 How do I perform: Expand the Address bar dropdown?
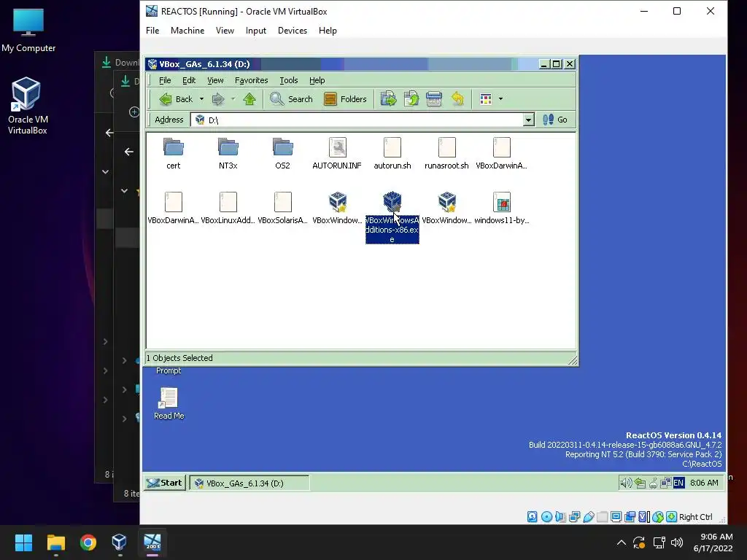[528, 120]
